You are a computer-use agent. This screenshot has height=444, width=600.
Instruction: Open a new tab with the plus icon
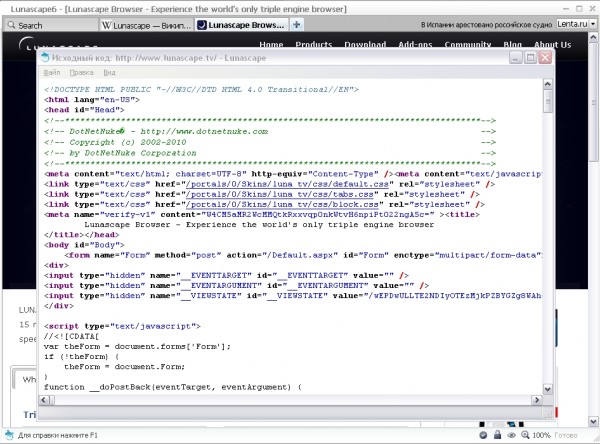tap(296, 25)
